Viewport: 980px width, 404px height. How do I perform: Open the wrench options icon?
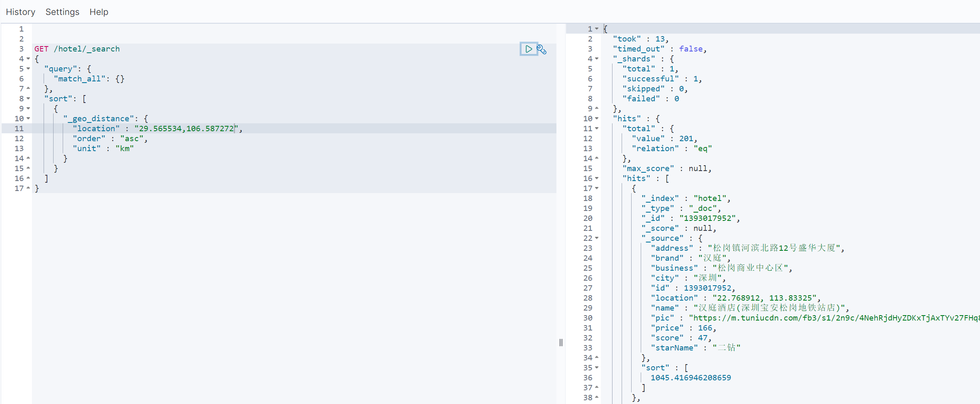[x=541, y=49]
